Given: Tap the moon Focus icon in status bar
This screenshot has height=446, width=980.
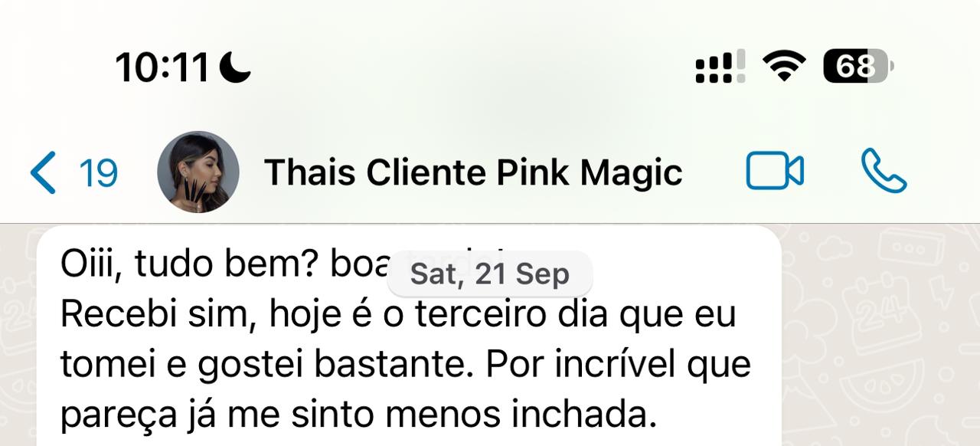Looking at the screenshot, I should pyautogui.click(x=235, y=67).
